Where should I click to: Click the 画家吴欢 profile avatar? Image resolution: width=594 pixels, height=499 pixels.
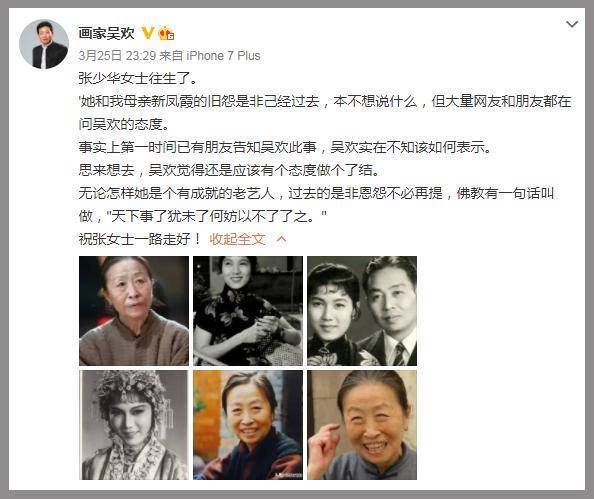point(44,44)
